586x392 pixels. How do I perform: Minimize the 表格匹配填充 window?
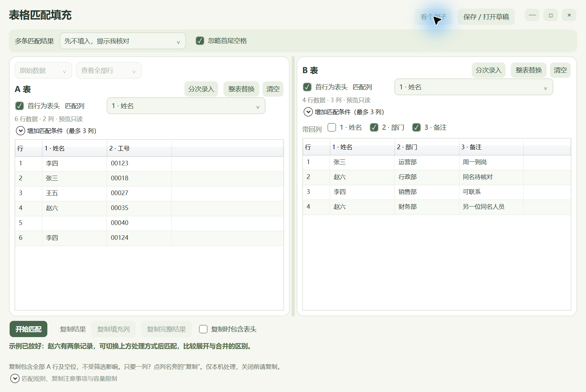(532, 15)
